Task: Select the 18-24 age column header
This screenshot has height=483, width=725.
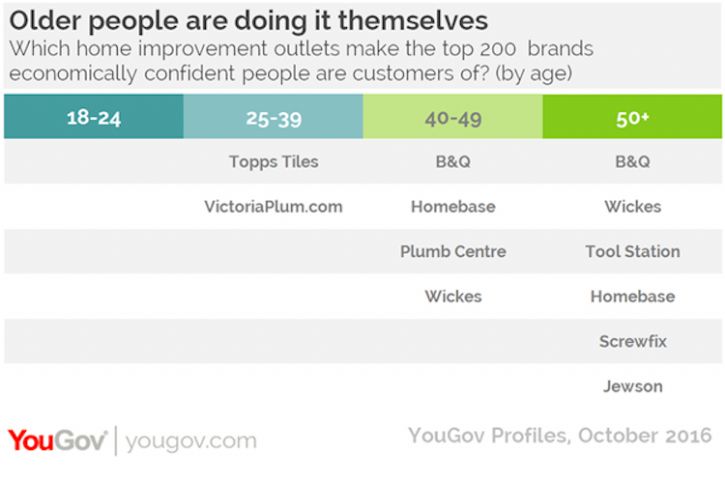Action: (94, 116)
